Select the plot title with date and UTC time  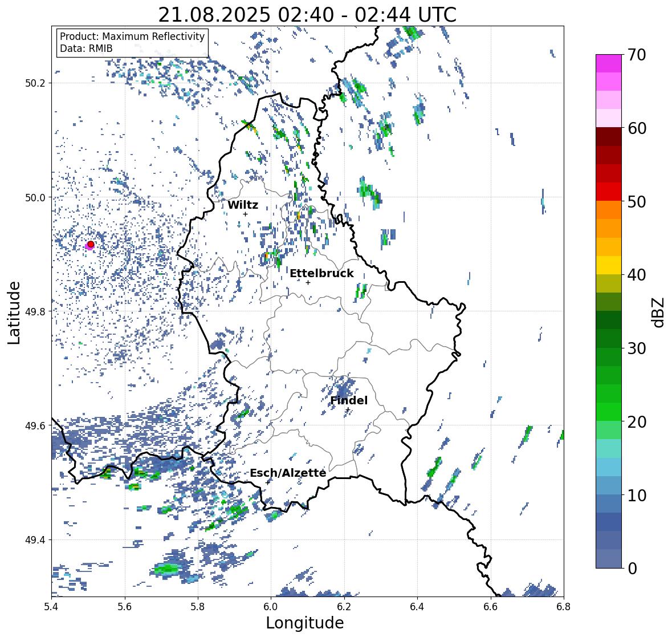tap(307, 15)
